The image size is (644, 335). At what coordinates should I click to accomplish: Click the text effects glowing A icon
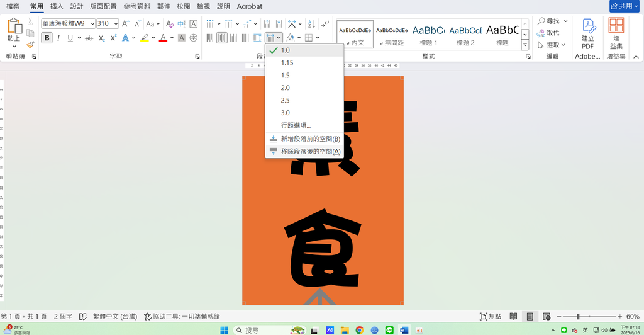coord(126,38)
